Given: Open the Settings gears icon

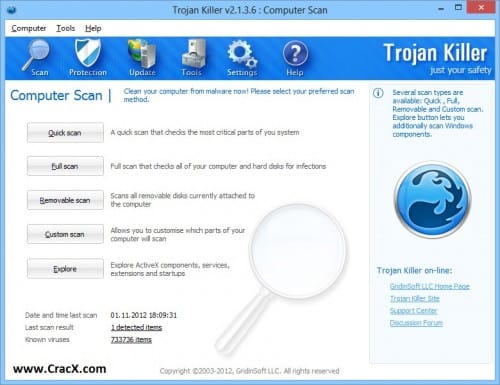Looking at the screenshot, I should coord(242,57).
